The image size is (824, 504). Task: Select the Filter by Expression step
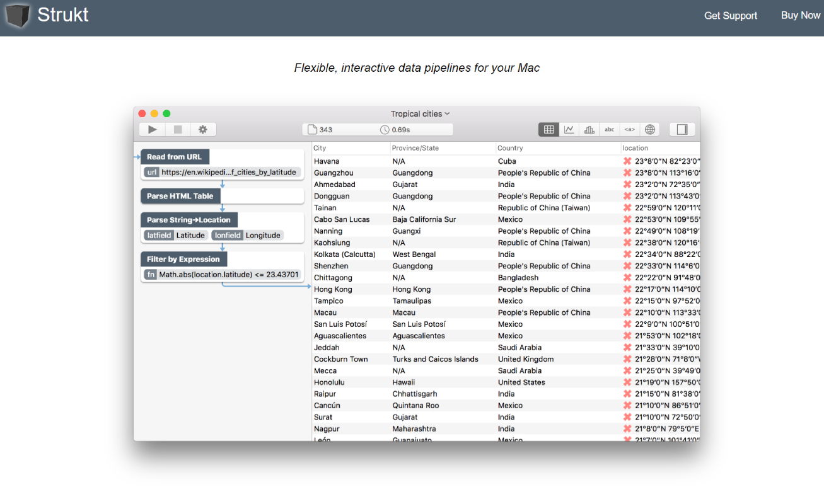[x=183, y=259]
